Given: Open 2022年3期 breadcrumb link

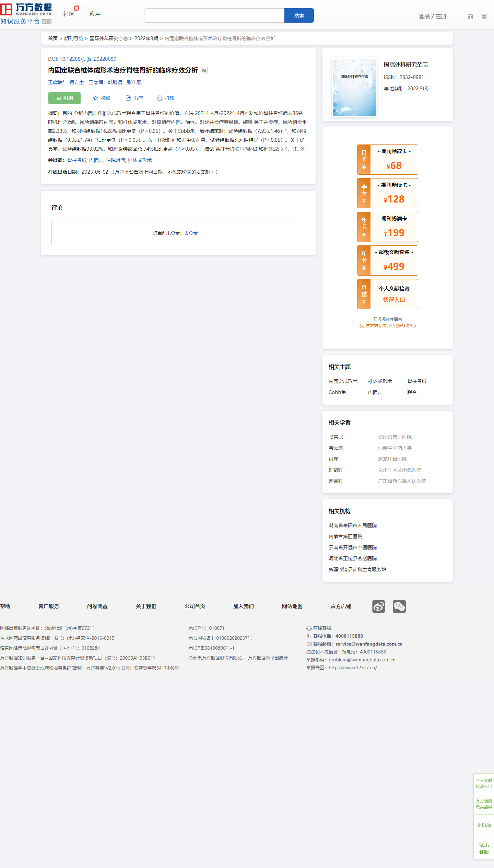Looking at the screenshot, I should click(x=146, y=38).
